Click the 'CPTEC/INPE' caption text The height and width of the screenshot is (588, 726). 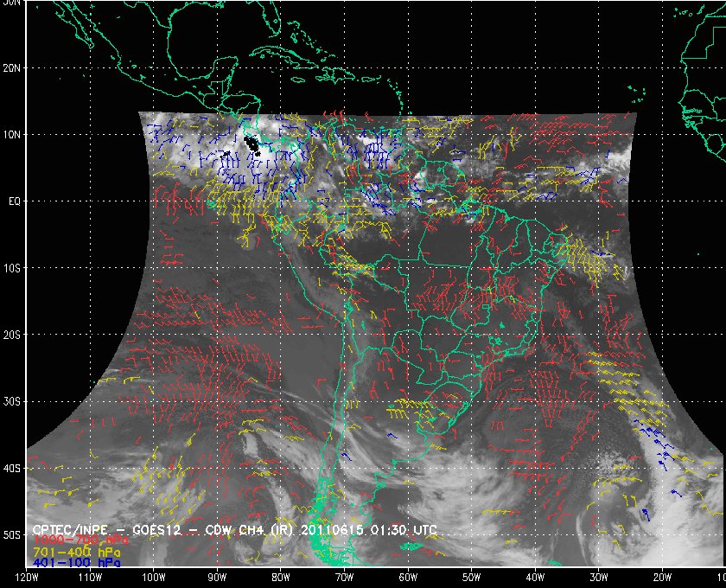70,529
